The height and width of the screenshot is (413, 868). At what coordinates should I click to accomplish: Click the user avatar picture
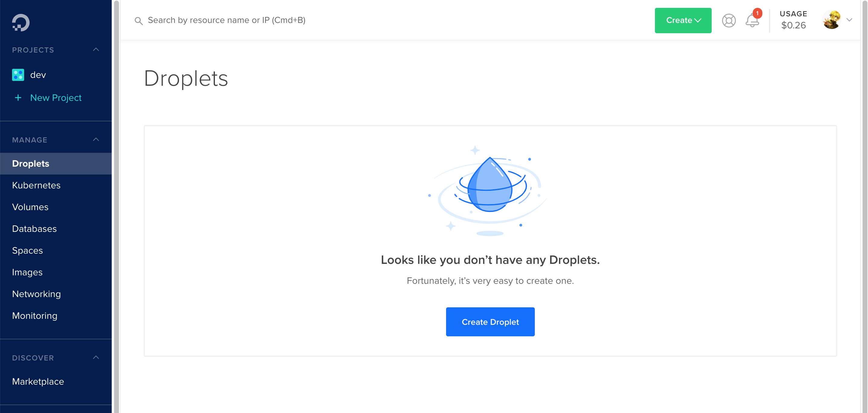(x=831, y=20)
